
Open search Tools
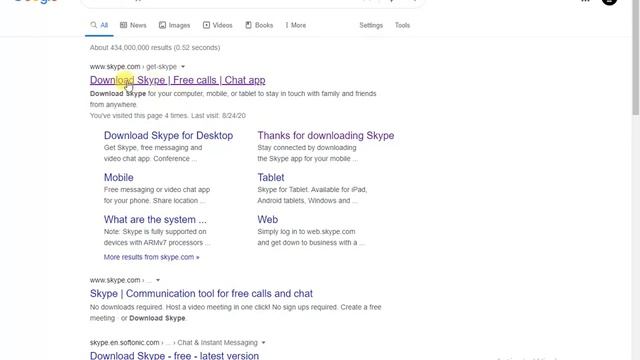(402, 25)
